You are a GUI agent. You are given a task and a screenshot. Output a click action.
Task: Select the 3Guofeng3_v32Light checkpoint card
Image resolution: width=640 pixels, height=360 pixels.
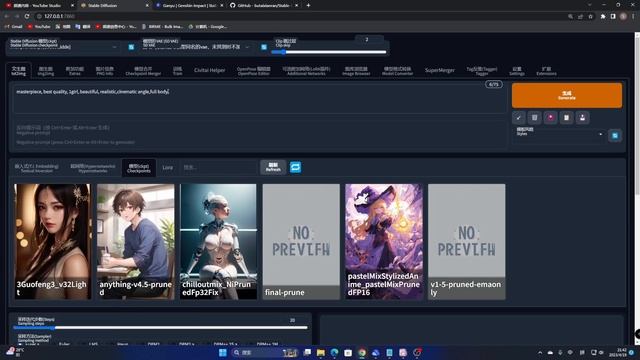(x=53, y=242)
